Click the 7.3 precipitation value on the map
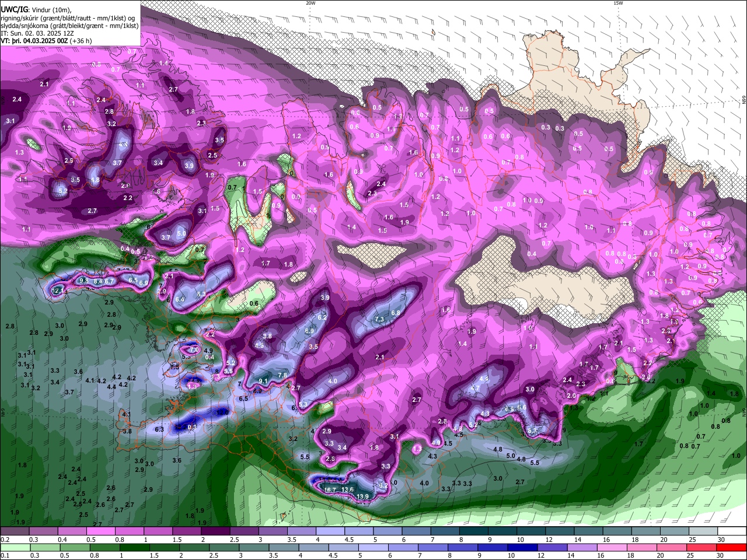747x560 pixels. coord(379,320)
